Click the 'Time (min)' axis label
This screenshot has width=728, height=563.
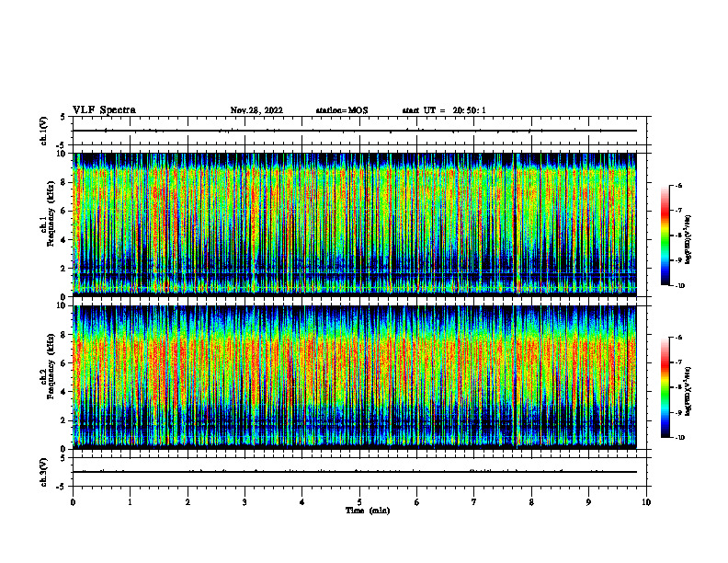tap(368, 511)
